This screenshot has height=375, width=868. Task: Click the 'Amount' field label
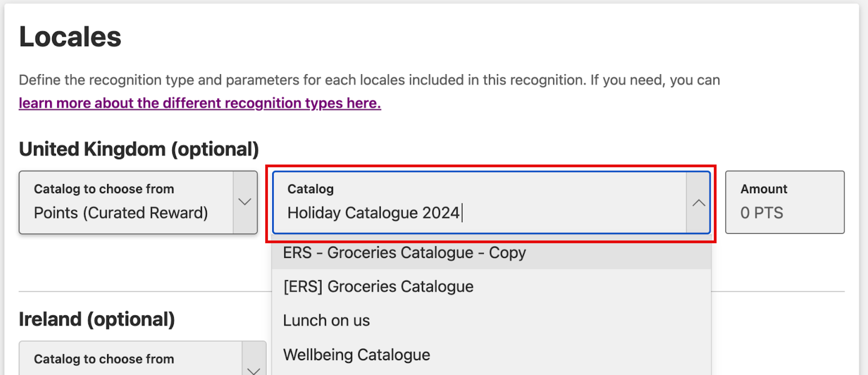coord(763,189)
